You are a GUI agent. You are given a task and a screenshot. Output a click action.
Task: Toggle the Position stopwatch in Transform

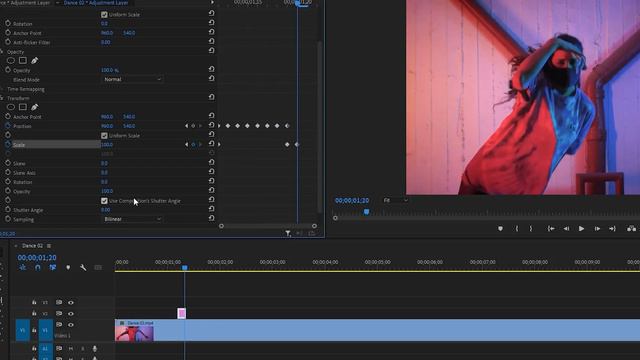(x=8, y=126)
